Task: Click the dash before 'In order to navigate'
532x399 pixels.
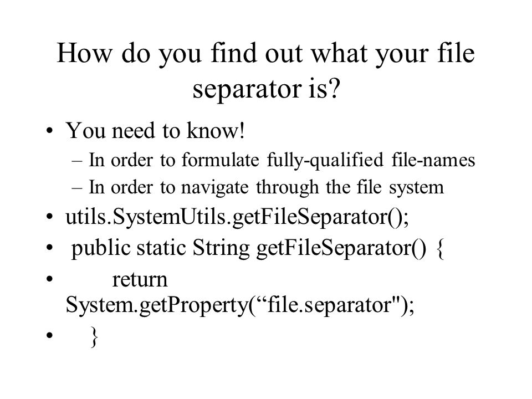Action: click(77, 188)
